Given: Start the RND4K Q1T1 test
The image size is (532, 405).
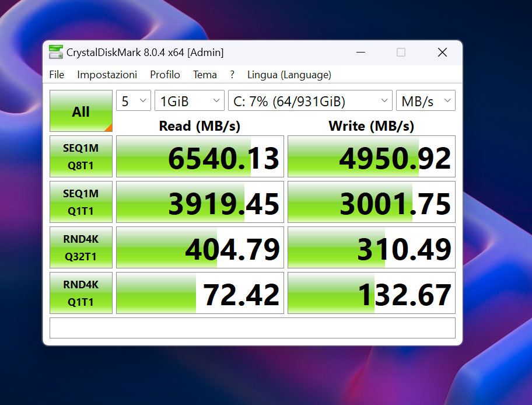Looking at the screenshot, I should [x=80, y=293].
